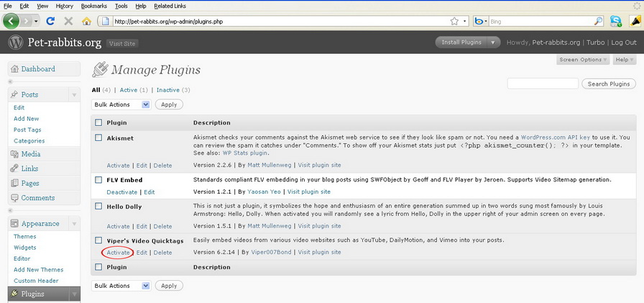The image size is (644, 303).
Task: Open the history dropdown next to forward button
Action: tap(36, 22)
